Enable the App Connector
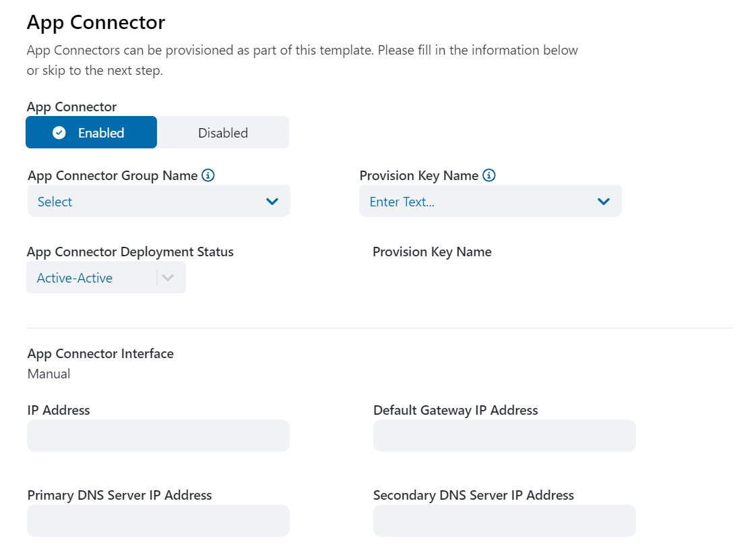Viewport: 756px width, 553px height. 91,132
